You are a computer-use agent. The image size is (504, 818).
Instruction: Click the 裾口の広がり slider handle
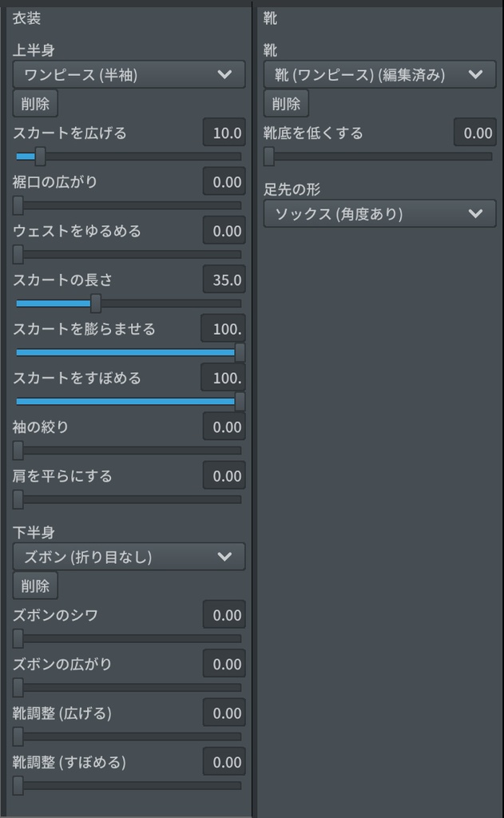(18, 205)
